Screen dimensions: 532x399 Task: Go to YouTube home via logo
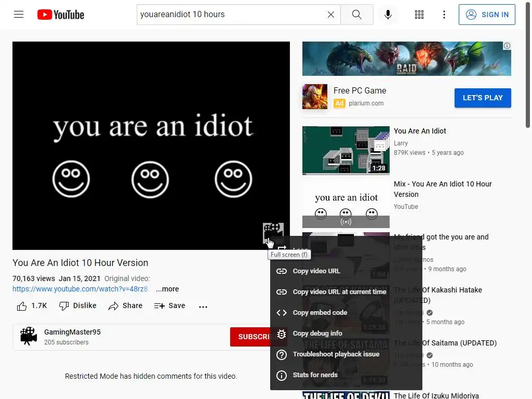[61, 15]
